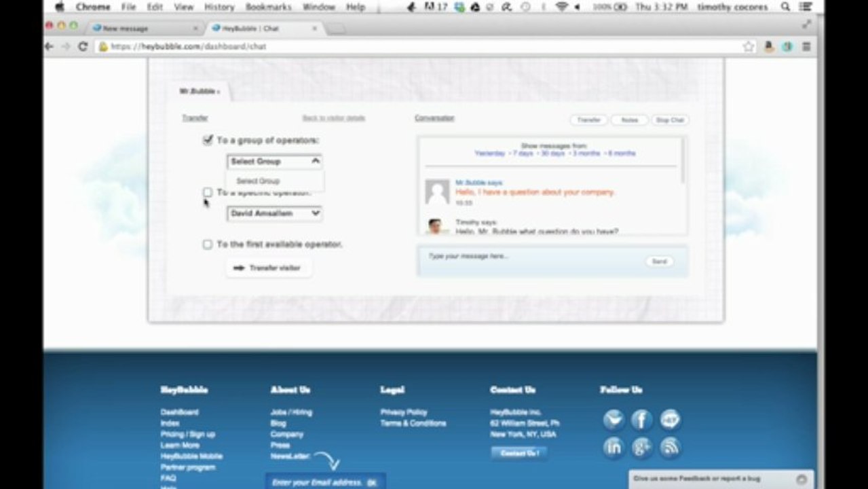Go back with the browser arrow
The height and width of the screenshot is (489, 868).
[49, 47]
